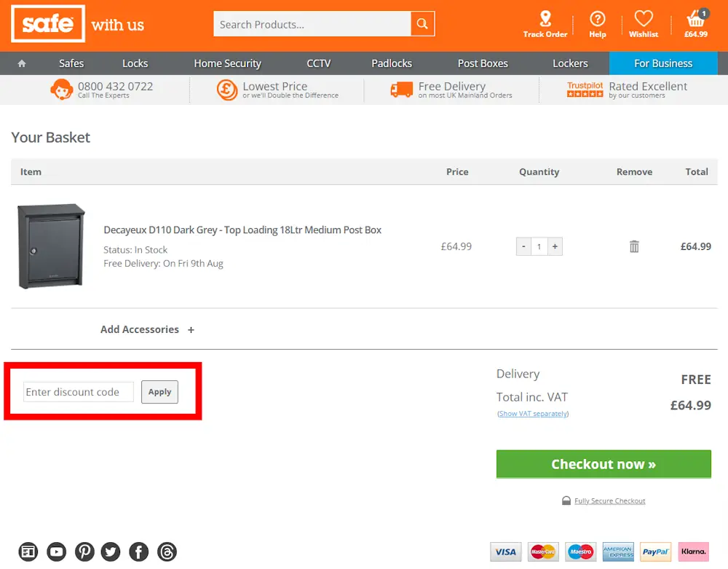Click the MasterCard payment icon
The height and width of the screenshot is (569, 728).
point(543,552)
